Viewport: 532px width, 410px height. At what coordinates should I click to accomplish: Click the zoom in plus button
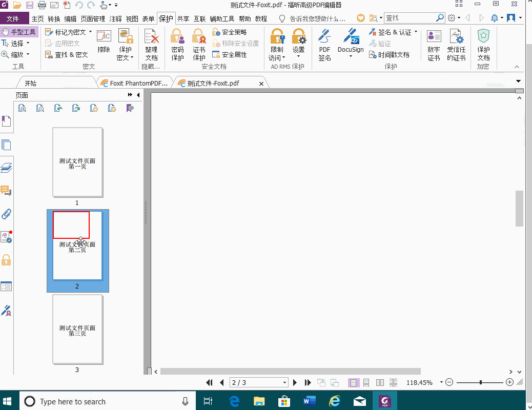509,382
